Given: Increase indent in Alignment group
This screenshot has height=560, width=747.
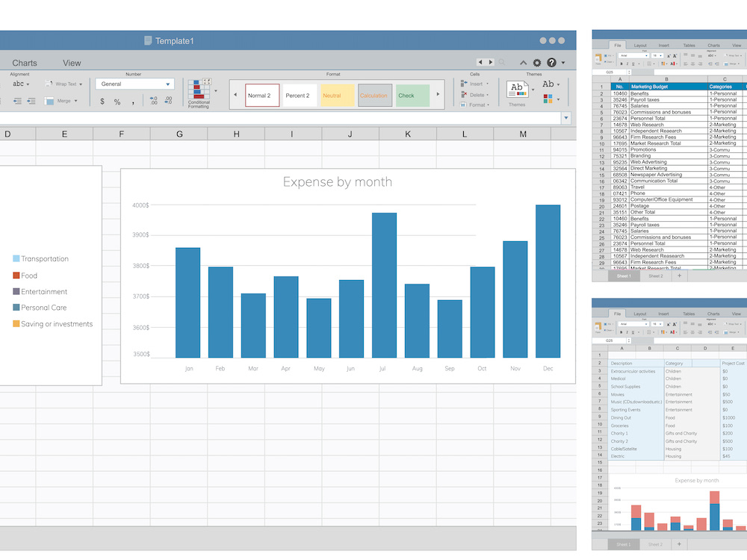Looking at the screenshot, I should (31, 101).
